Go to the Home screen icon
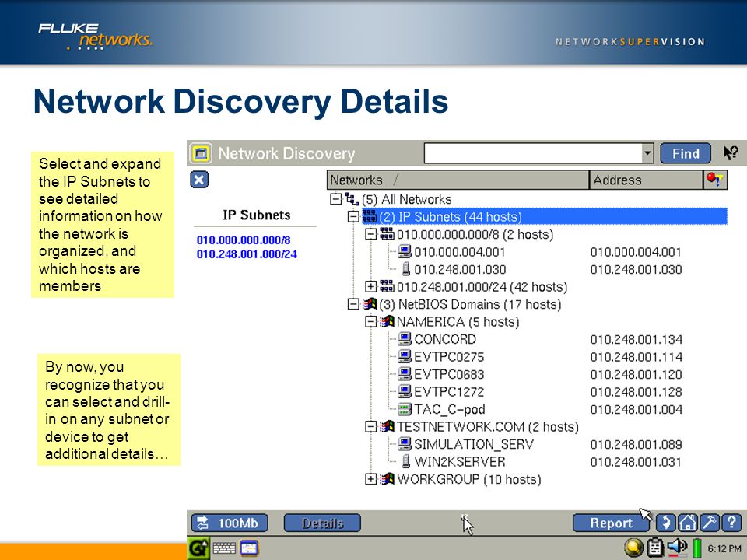747x560 pixels. [x=687, y=523]
